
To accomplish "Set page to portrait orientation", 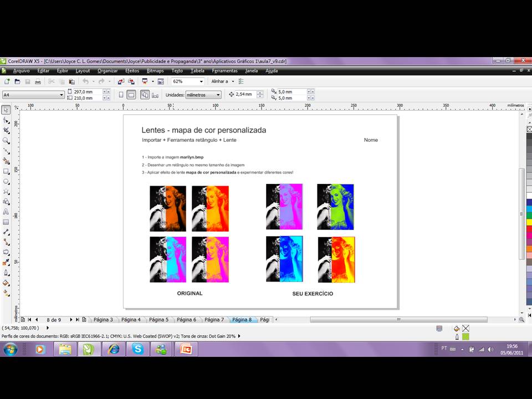I will (x=121, y=95).
